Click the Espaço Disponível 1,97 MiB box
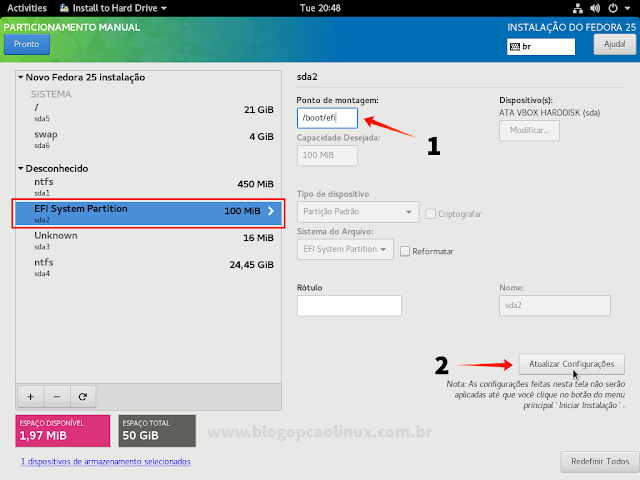Screen dimensions: 640x480 point(63,431)
